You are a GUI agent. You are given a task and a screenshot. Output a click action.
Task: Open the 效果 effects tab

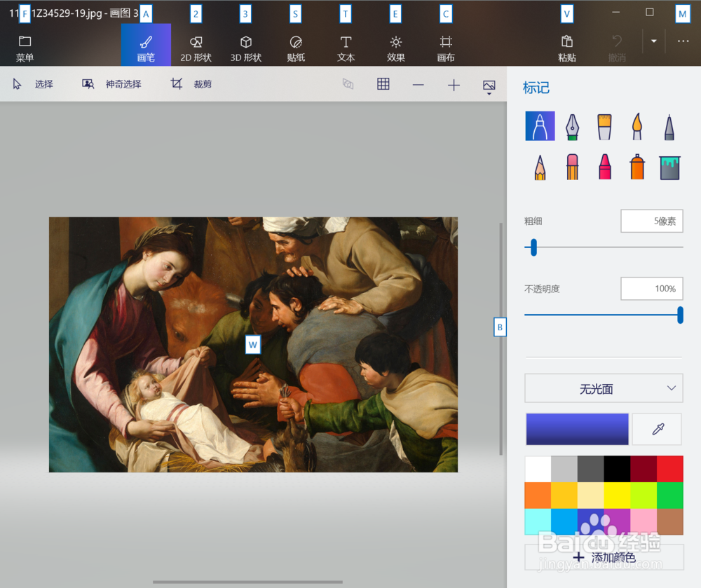coord(395,48)
